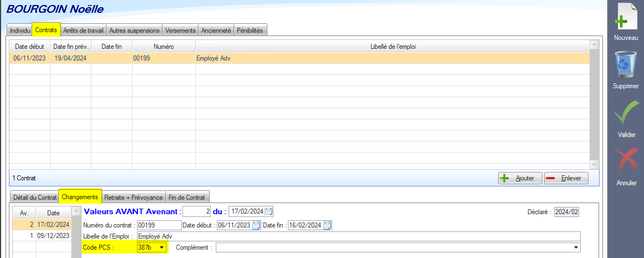The image size is (644, 258).
Task: Open the Autres suspensions tab
Action: [x=134, y=31]
